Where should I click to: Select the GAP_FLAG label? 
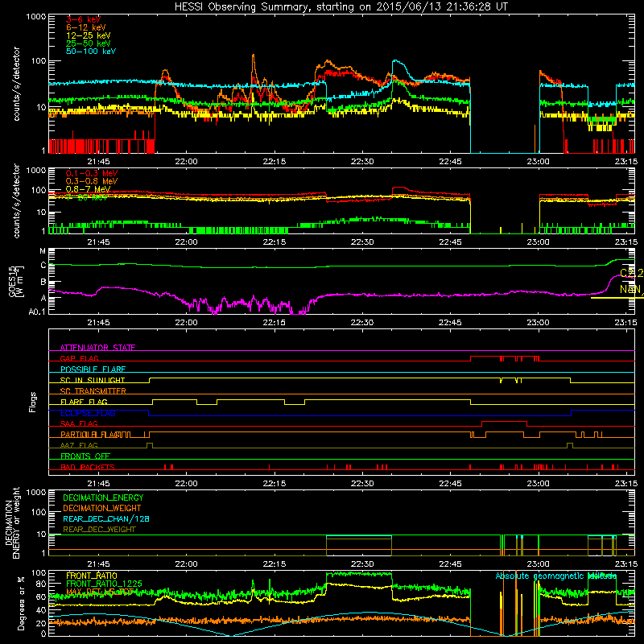[79, 358]
